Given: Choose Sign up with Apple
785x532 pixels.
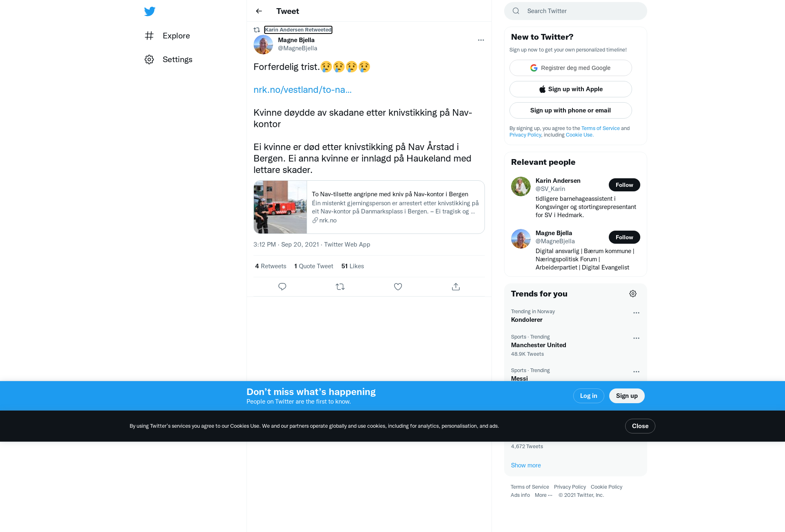Looking at the screenshot, I should click(x=571, y=89).
